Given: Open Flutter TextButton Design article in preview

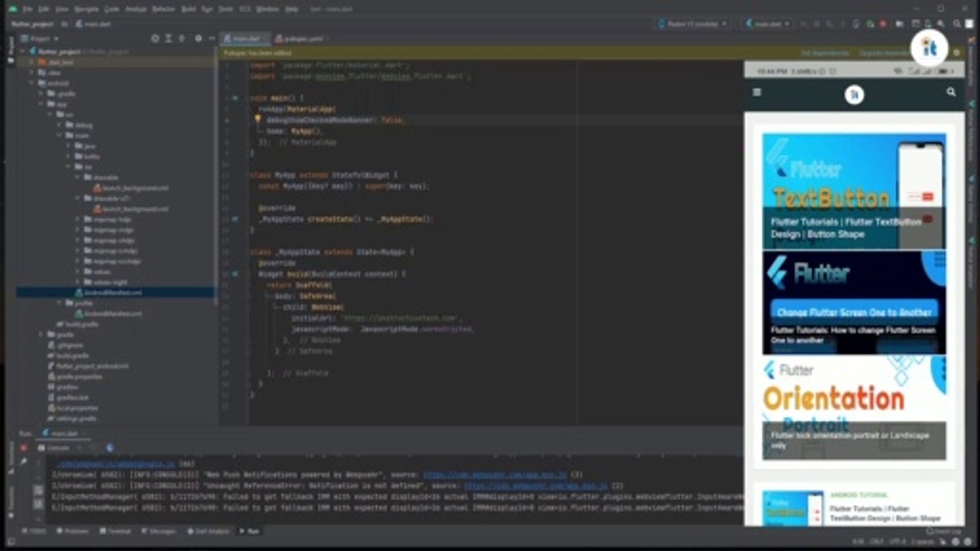Looking at the screenshot, I should 854,191.
